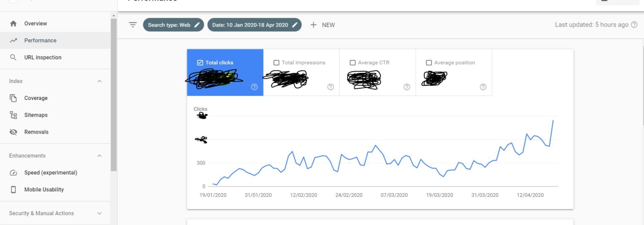The height and width of the screenshot is (225, 644).
Task: Enable the Total impressions checkbox
Action: (276, 63)
